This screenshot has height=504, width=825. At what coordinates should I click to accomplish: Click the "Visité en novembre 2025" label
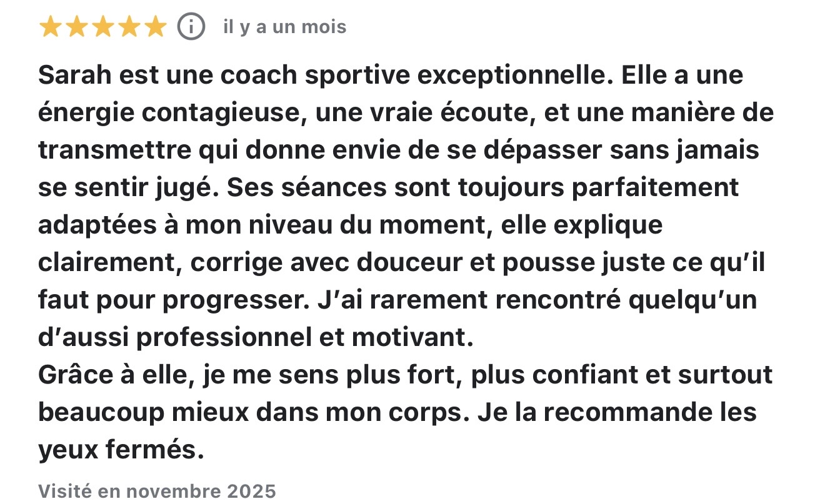coord(157,491)
